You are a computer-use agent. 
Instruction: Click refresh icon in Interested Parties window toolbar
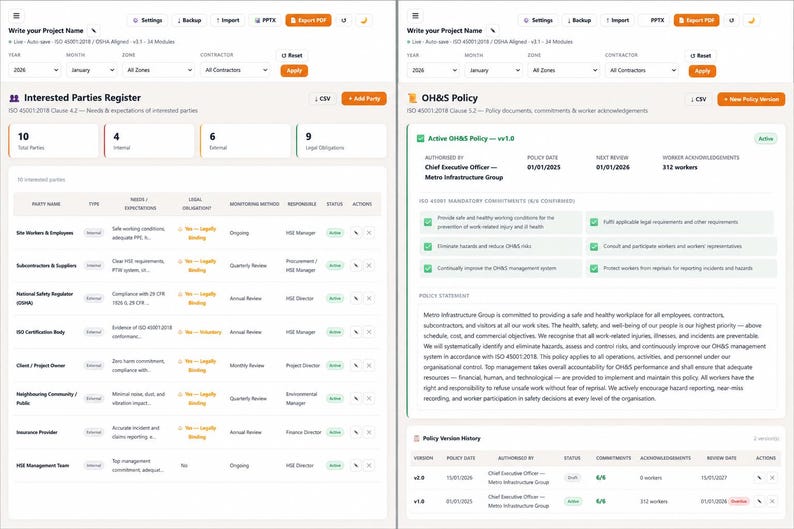point(344,20)
